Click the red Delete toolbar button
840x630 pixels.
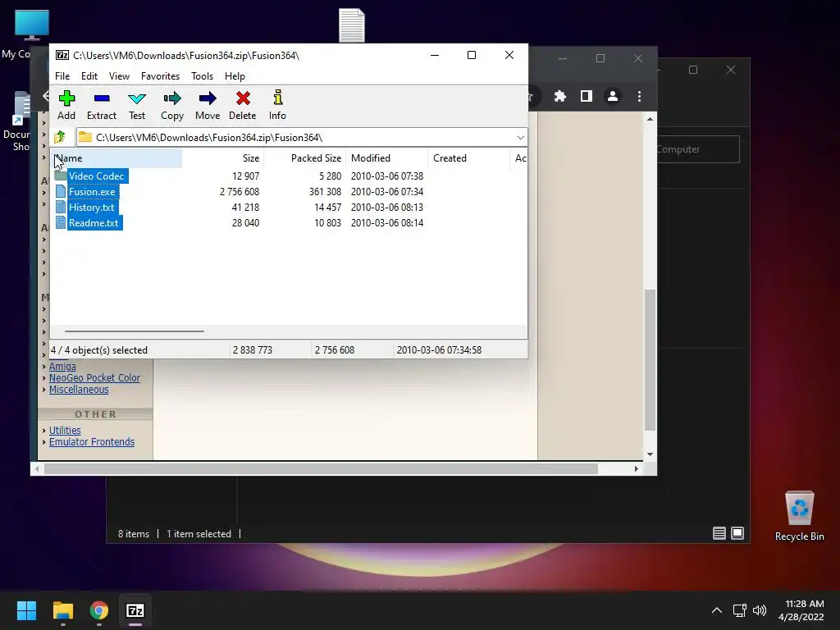point(243,106)
